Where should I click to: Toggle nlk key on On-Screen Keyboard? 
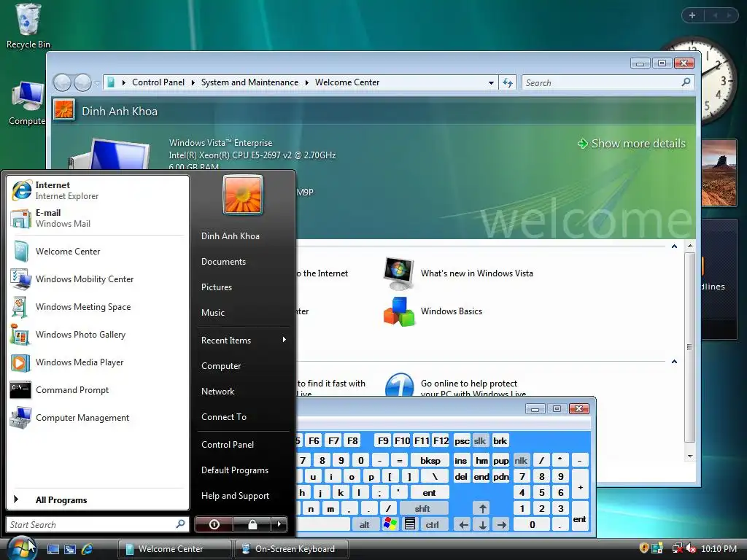coord(521,461)
